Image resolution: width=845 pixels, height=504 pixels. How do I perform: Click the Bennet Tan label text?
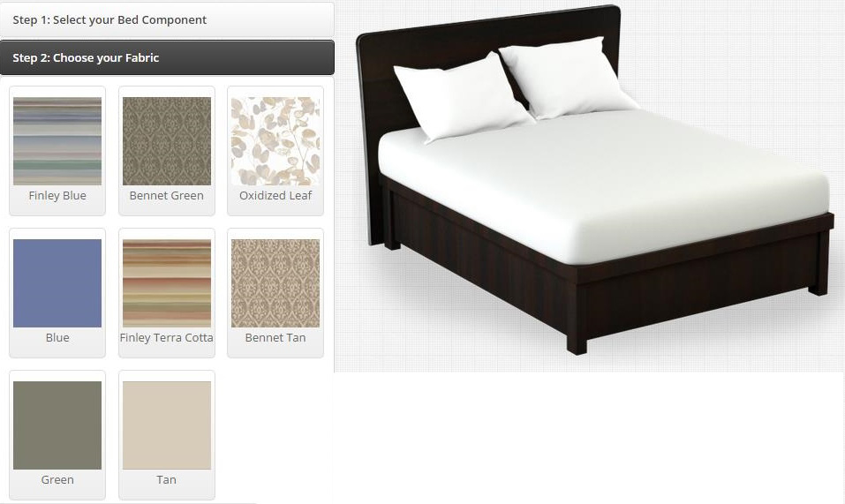[275, 337]
